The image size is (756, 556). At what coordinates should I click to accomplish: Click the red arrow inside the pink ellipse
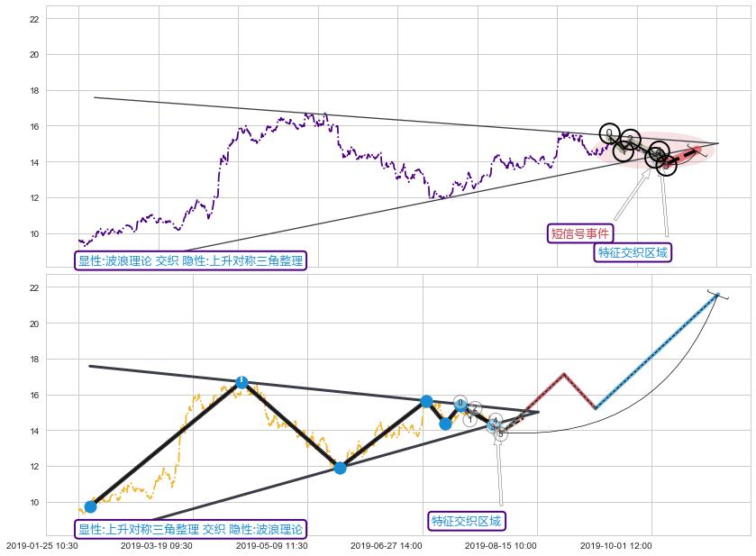(685, 153)
